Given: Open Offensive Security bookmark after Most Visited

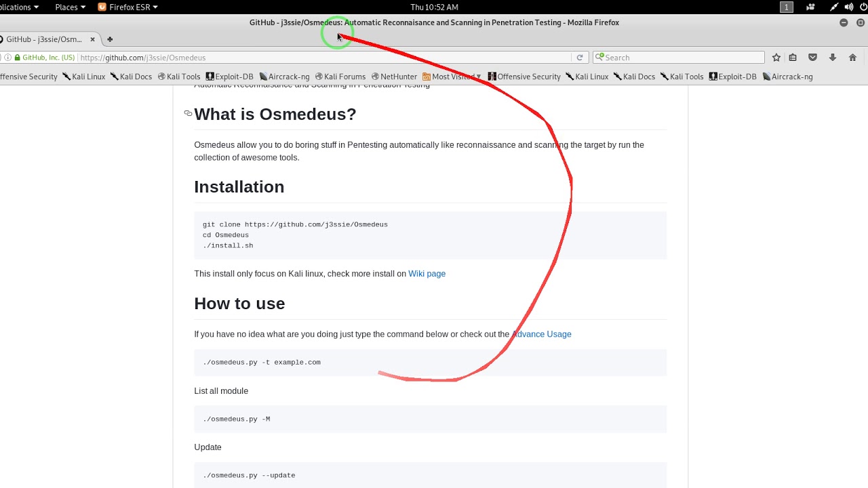Looking at the screenshot, I should [x=524, y=77].
